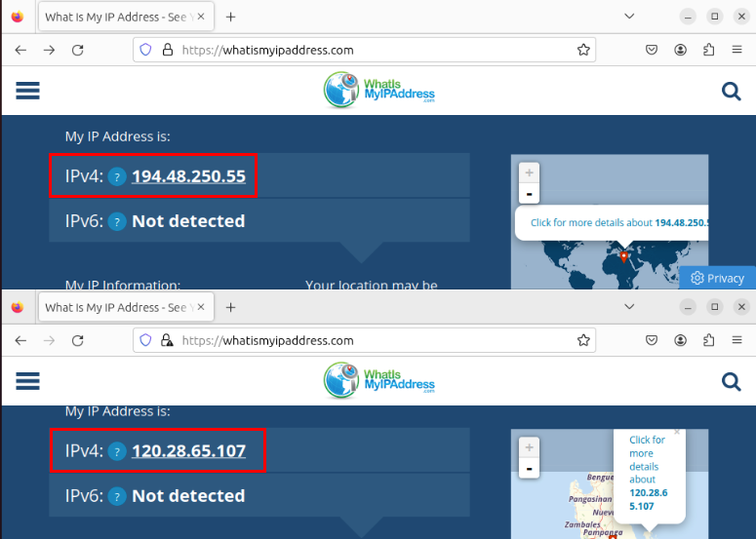Viewport: 756px width, 539px height.
Task: Zoom in map in top window
Action: pyautogui.click(x=529, y=173)
